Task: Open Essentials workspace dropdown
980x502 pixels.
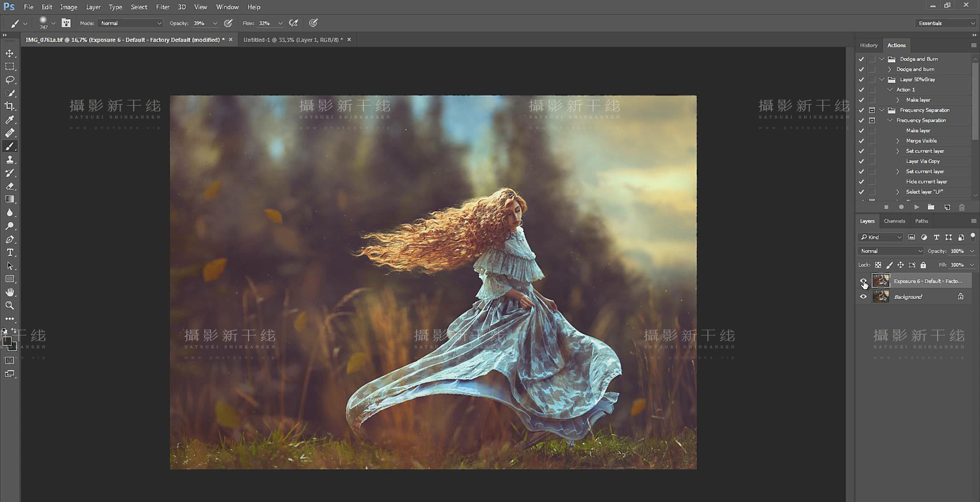Action: (x=946, y=23)
